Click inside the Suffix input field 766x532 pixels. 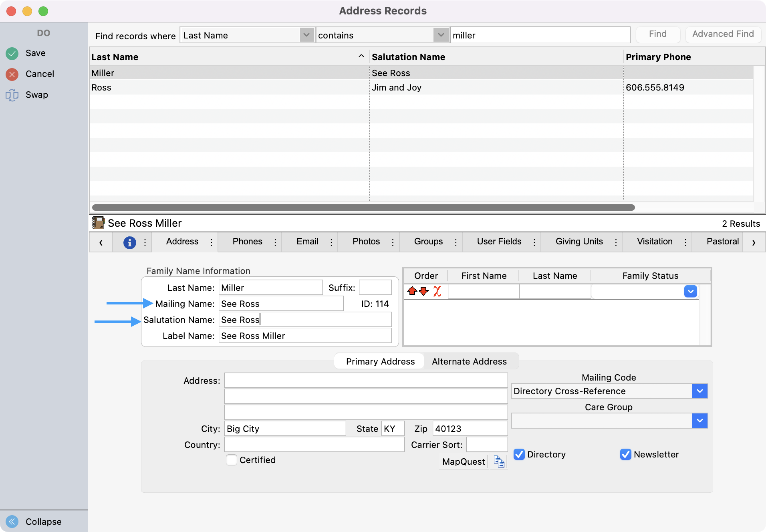click(375, 287)
